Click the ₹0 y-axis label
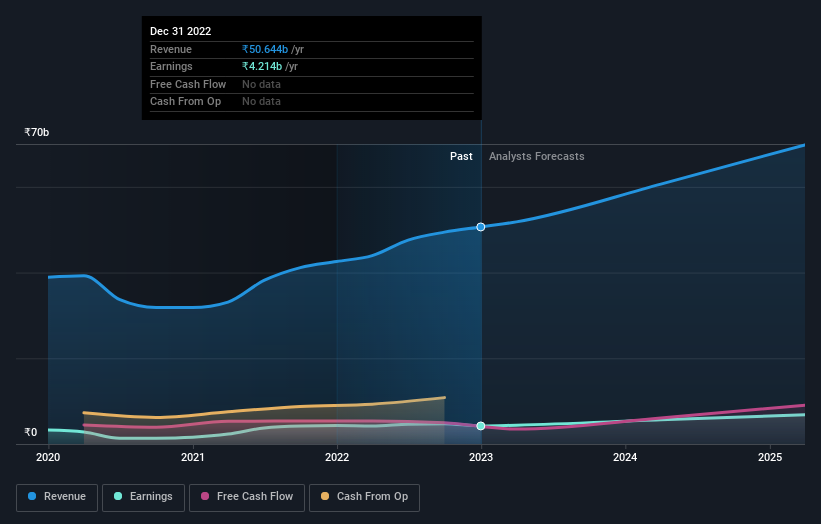Image resolution: width=821 pixels, height=524 pixels. [31, 432]
